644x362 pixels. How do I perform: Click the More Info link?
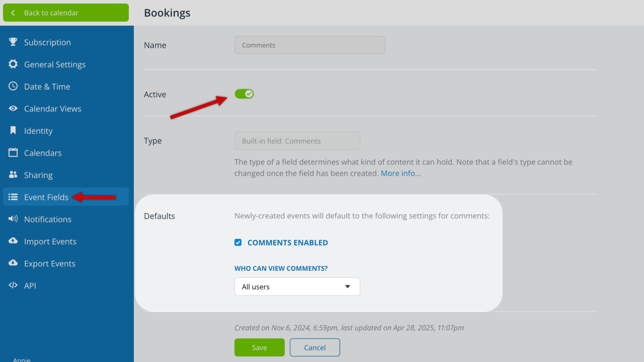pos(400,173)
